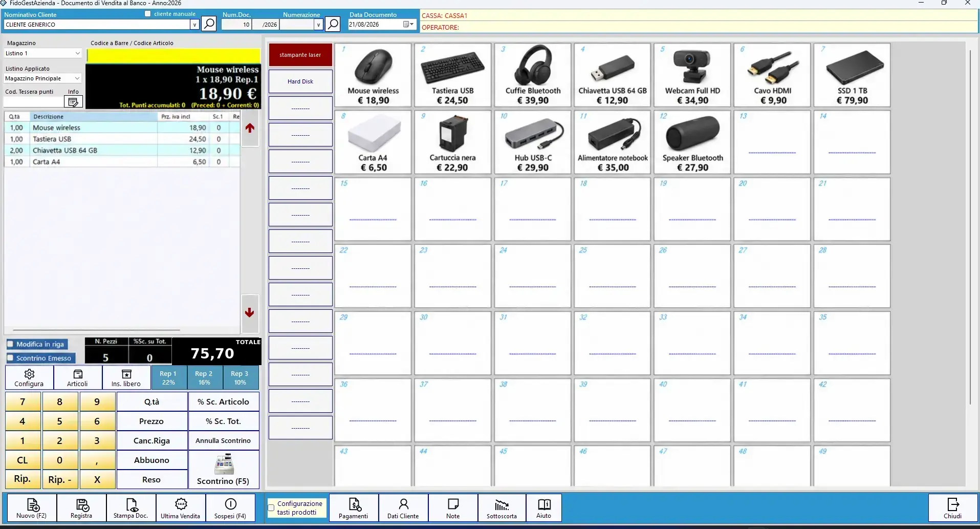The height and width of the screenshot is (529, 980).
Task: Select Rep 1 22% department
Action: 168,378
